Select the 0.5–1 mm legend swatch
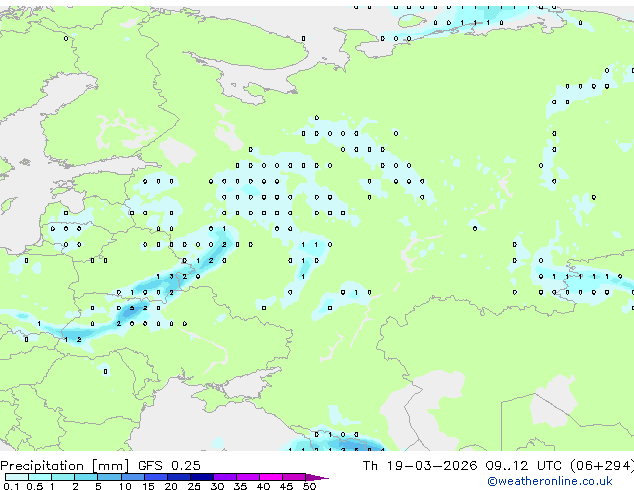This screenshot has height=490, width=634. (40, 477)
